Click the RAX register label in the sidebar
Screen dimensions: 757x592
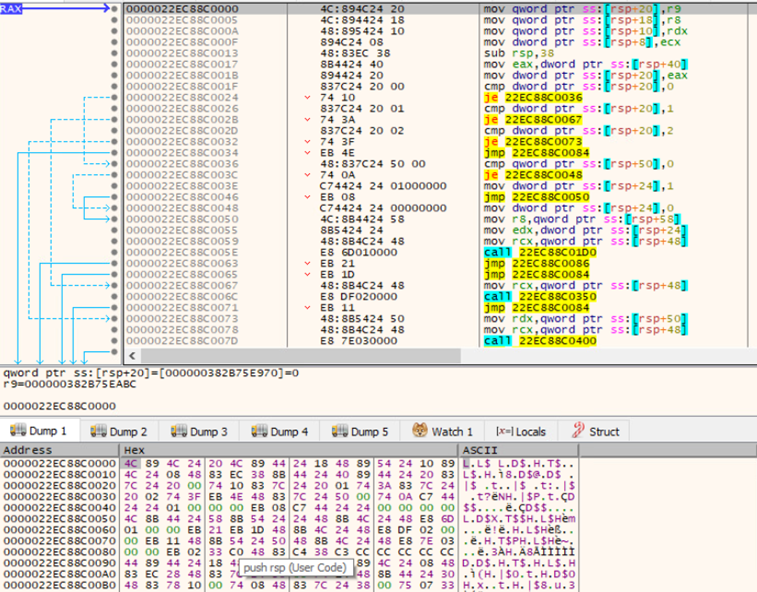pyautogui.click(x=13, y=8)
